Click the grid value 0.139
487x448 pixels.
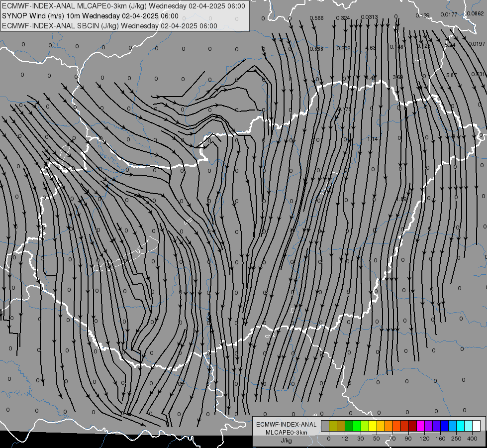tap(422, 15)
